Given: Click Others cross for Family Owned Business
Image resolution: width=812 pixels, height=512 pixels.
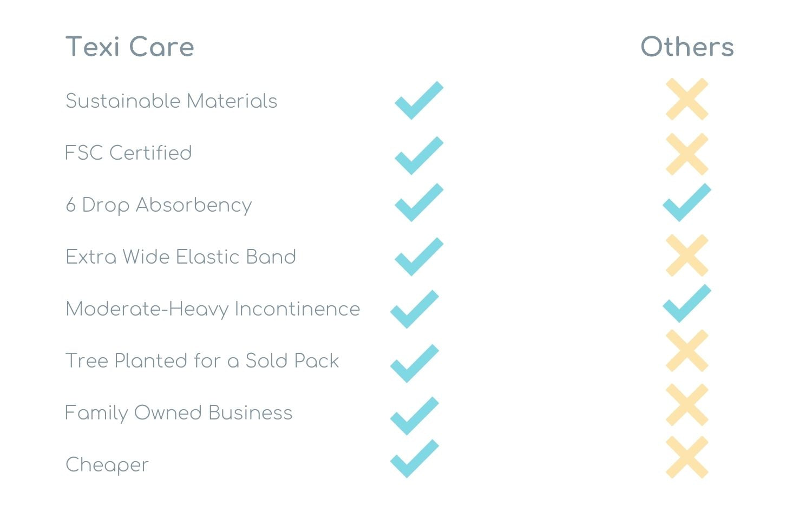Looking at the screenshot, I should coord(687,405).
